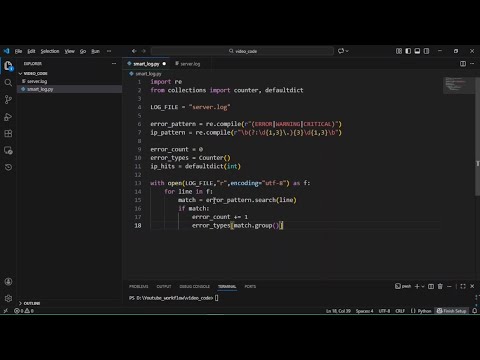Click the VS Code logo icon

[6, 51]
